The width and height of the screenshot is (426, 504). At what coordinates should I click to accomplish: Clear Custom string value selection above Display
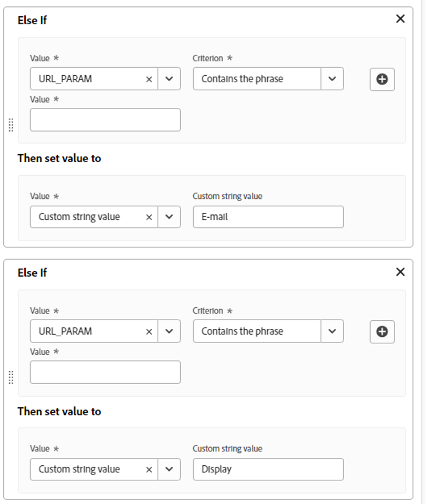pyautogui.click(x=149, y=470)
